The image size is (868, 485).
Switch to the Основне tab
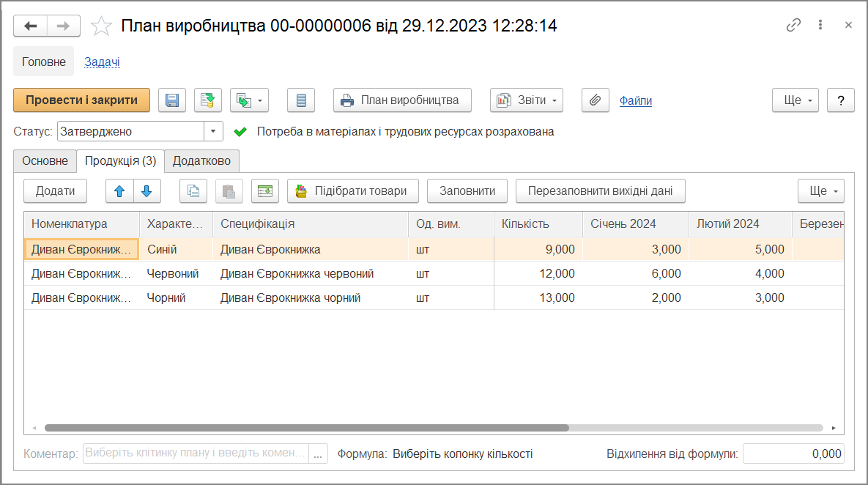45,161
